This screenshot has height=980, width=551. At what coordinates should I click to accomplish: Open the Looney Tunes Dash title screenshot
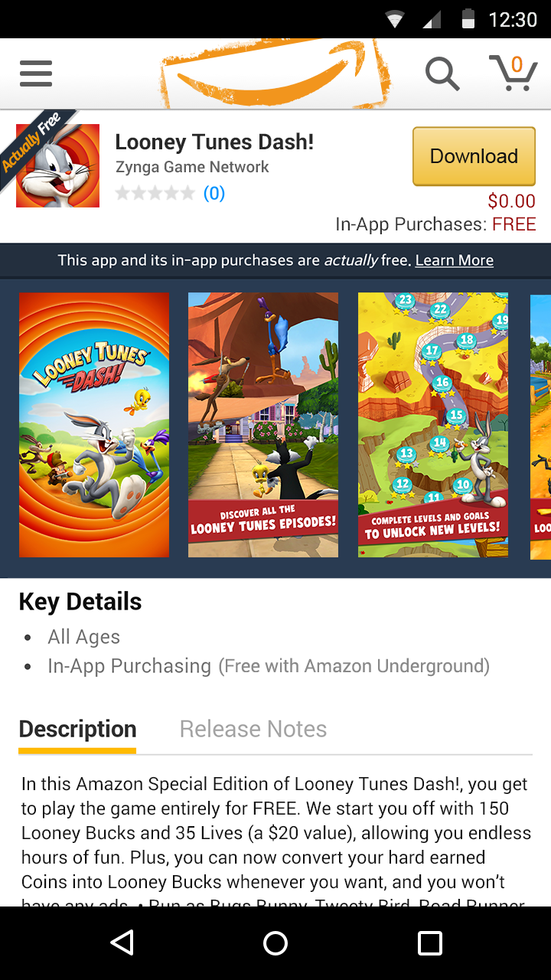pos(94,425)
